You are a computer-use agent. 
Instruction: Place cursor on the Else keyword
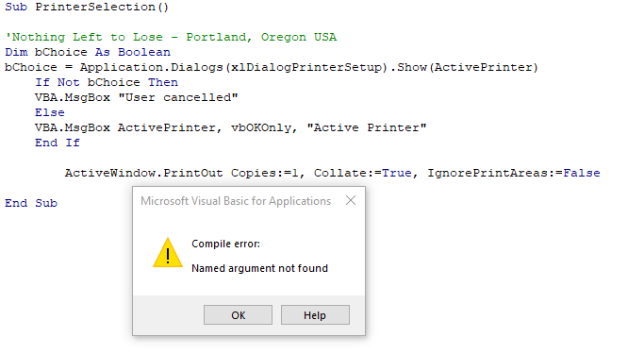point(50,112)
